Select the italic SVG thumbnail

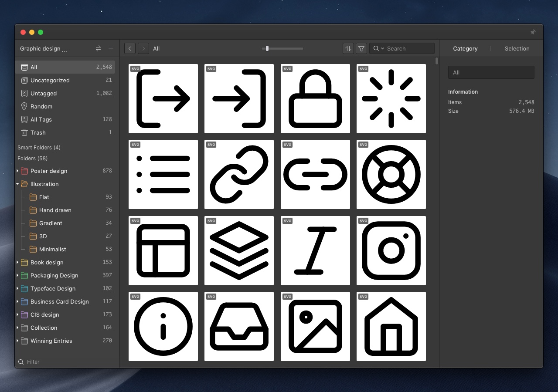315,250
